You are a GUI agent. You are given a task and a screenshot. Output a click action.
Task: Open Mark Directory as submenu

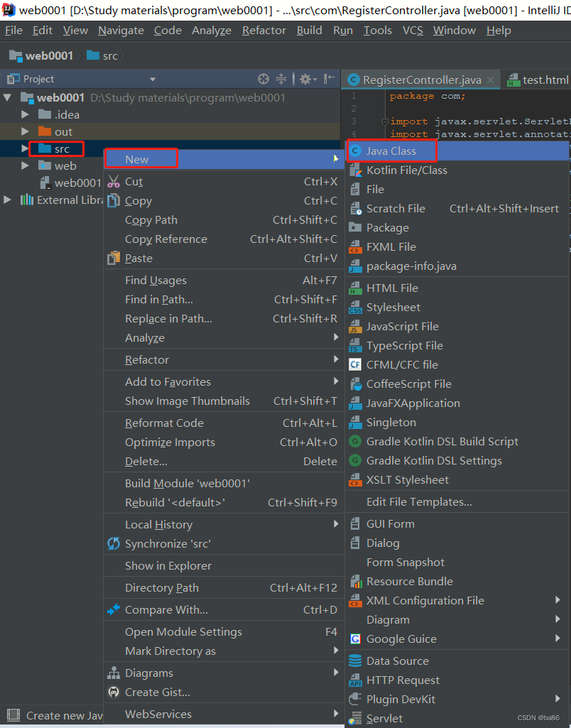pyautogui.click(x=224, y=651)
